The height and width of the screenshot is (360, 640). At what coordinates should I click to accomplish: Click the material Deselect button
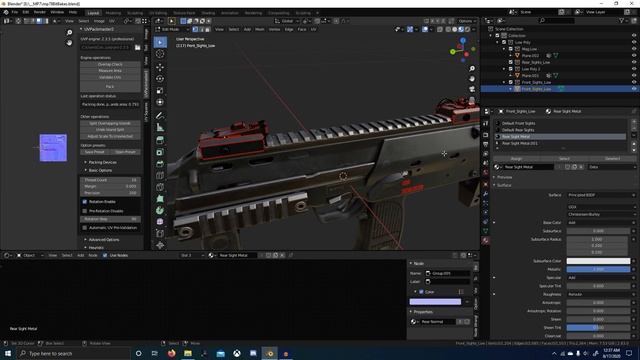click(x=612, y=158)
